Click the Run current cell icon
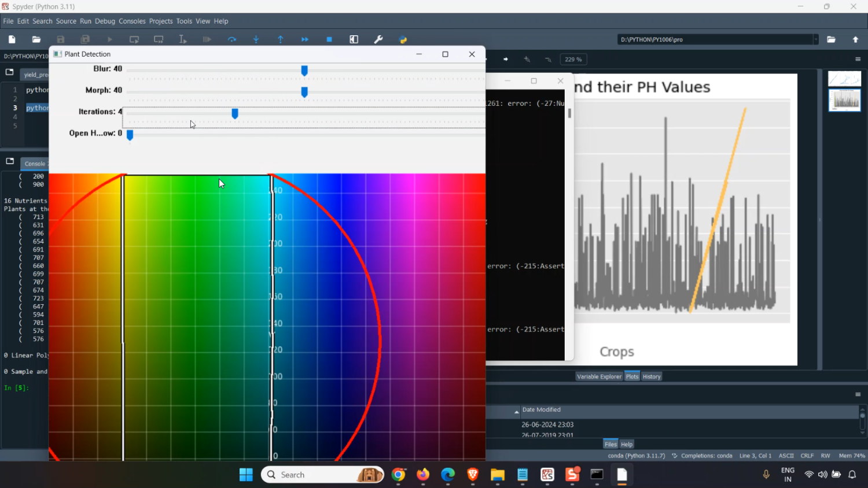The width and height of the screenshot is (868, 488). [x=134, y=39]
